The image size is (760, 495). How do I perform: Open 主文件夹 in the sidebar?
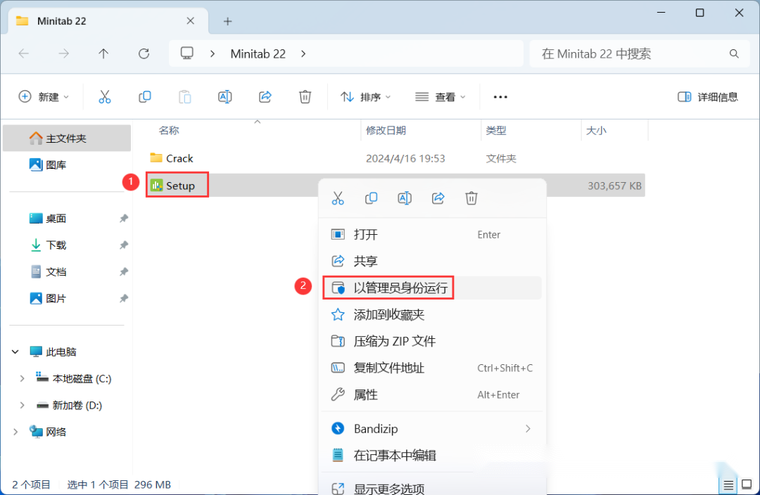[x=67, y=138]
